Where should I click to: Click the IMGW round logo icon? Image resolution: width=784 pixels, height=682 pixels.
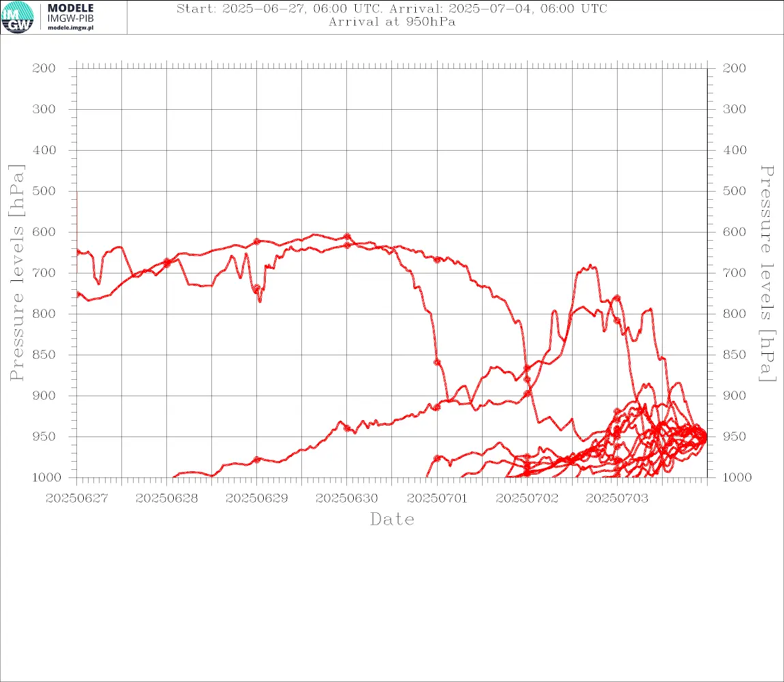[18, 18]
